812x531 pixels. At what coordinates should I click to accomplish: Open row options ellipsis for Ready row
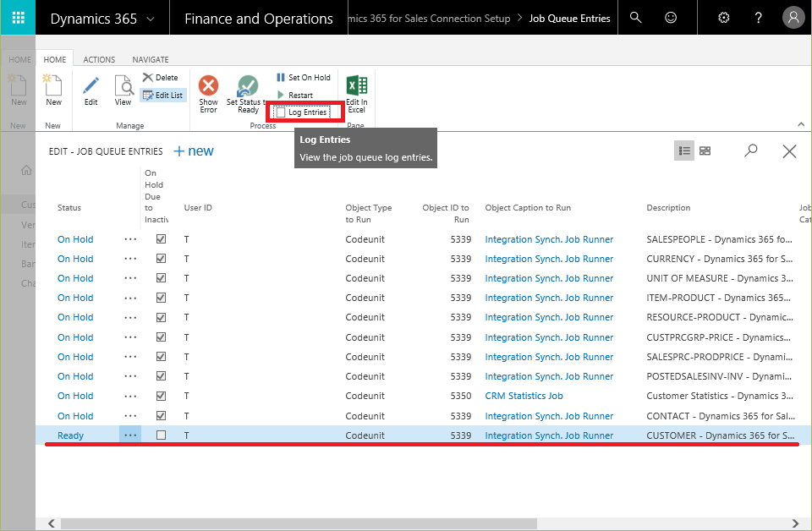(130, 435)
